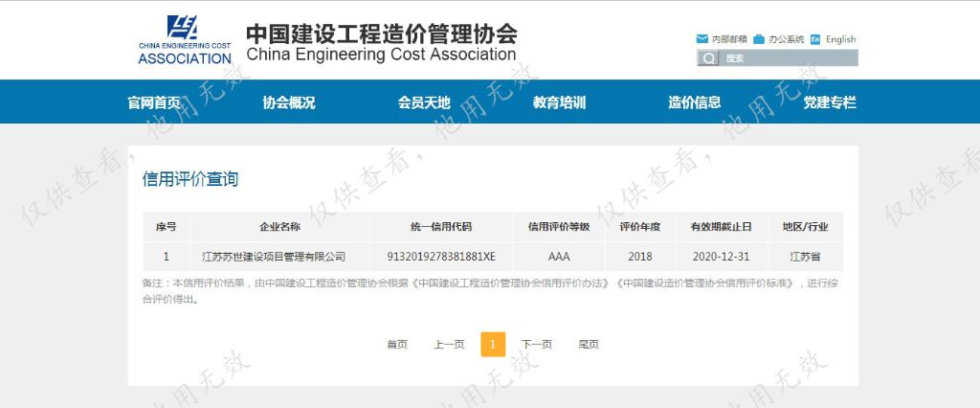Screen dimensions: 980x408
Task: Click row number 1 cell
Action: pyautogui.click(x=167, y=257)
